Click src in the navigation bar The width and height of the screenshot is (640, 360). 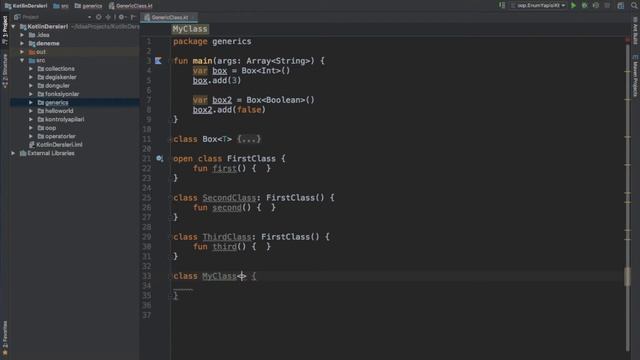61,6
